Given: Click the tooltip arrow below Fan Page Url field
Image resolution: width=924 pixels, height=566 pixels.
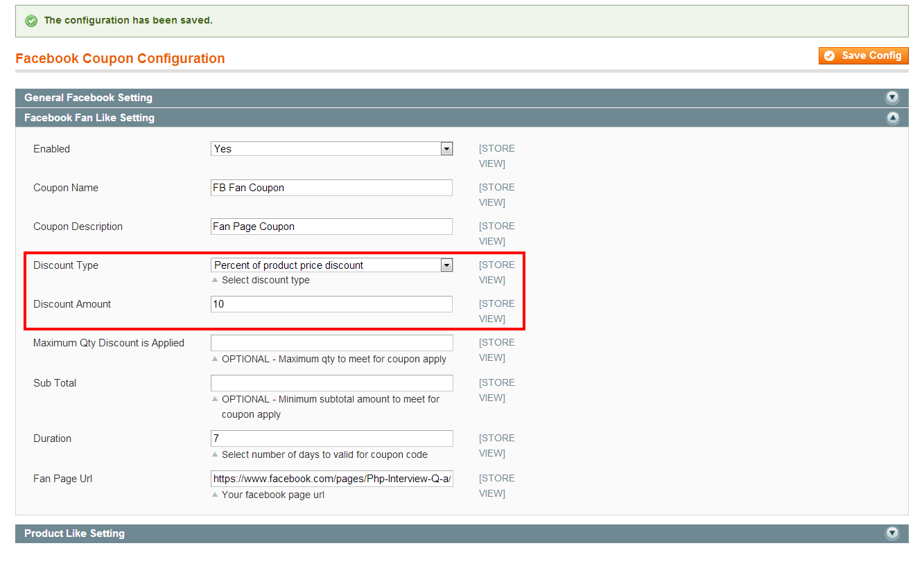Looking at the screenshot, I should 215,495.
